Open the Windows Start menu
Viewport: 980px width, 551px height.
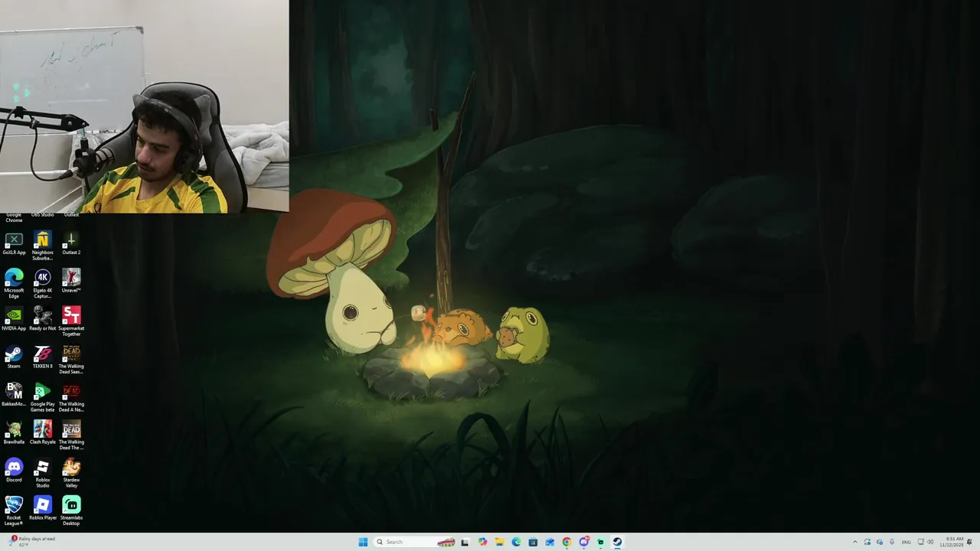coord(363,542)
